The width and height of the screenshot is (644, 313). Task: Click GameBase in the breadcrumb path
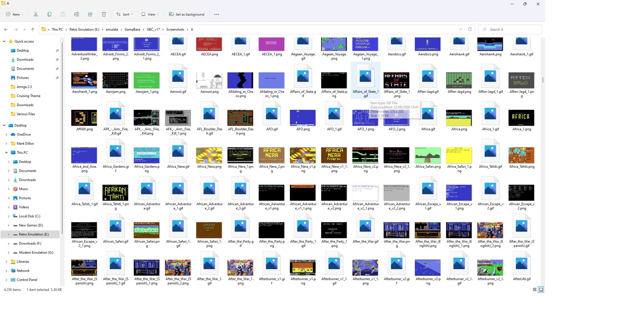point(132,30)
